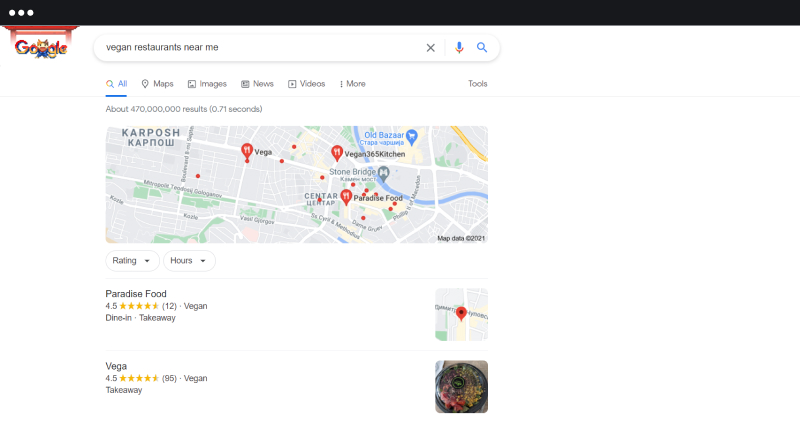Open the Tools button
The width and height of the screenshot is (800, 421).
click(x=477, y=84)
